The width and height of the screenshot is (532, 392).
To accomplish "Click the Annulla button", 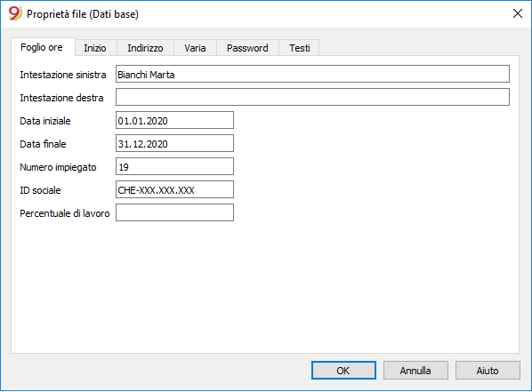I will click(415, 371).
